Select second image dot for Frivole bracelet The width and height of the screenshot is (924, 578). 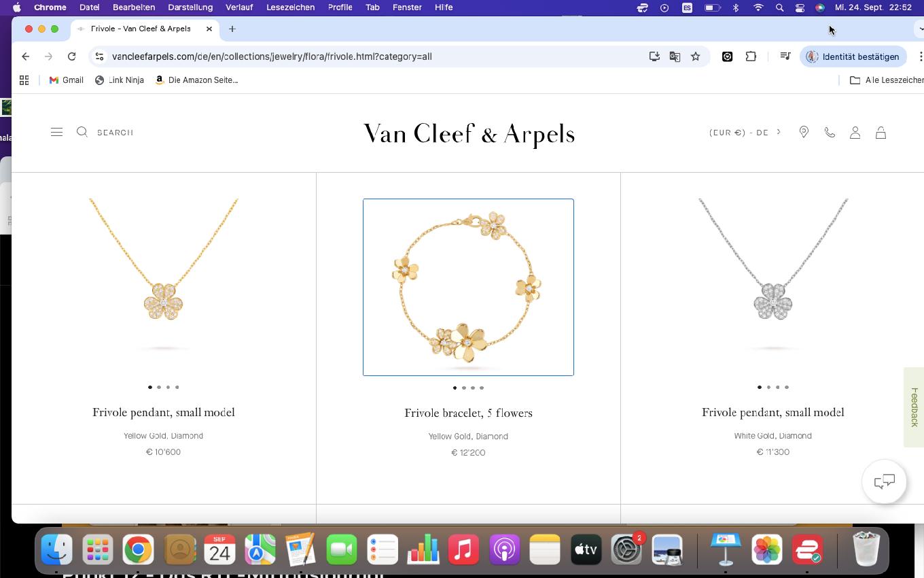pos(464,388)
